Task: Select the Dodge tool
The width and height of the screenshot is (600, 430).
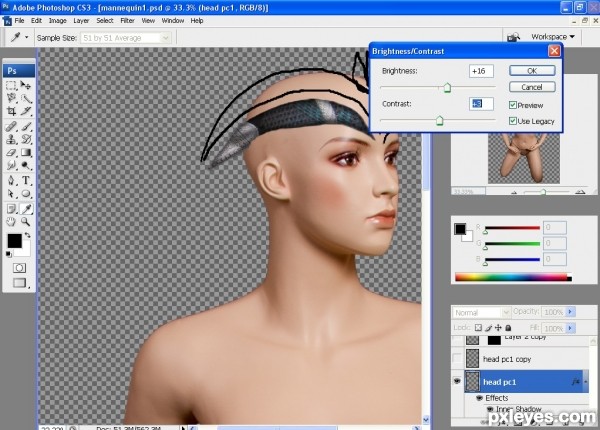Action: (26, 166)
